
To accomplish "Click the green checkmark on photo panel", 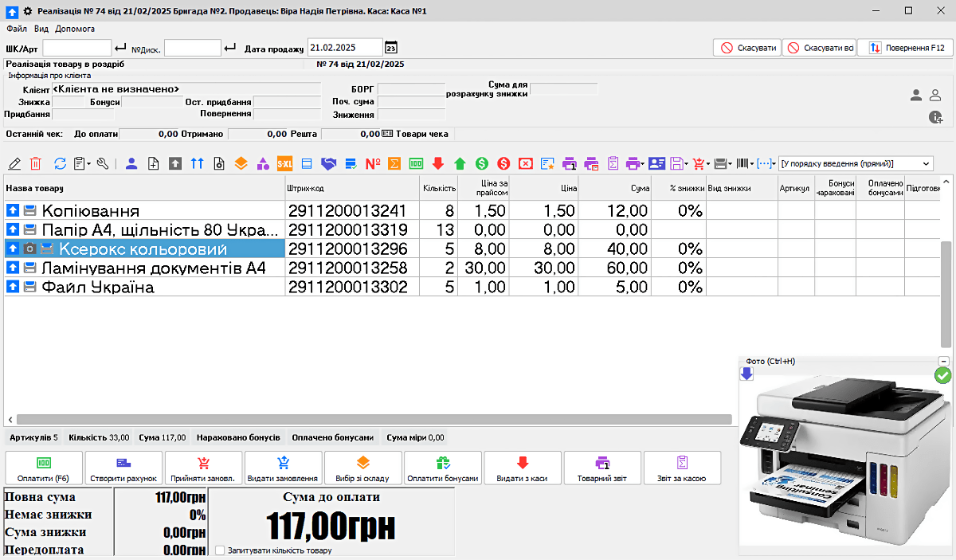I will click(942, 374).
